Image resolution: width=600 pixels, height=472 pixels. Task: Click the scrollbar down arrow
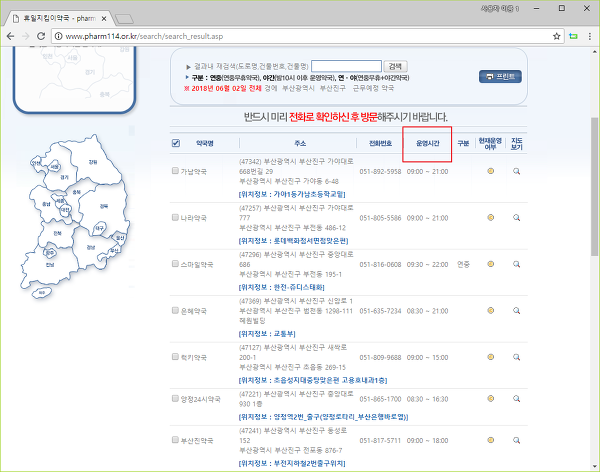click(x=594, y=466)
